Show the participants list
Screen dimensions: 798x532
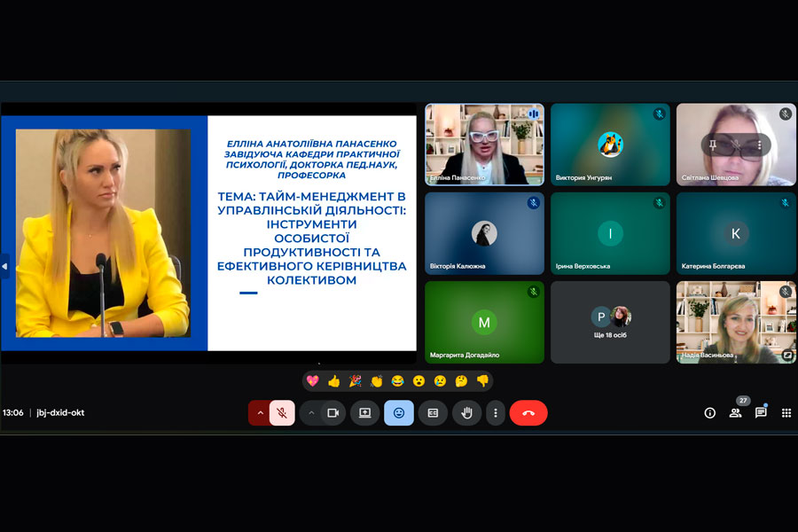[735, 413]
